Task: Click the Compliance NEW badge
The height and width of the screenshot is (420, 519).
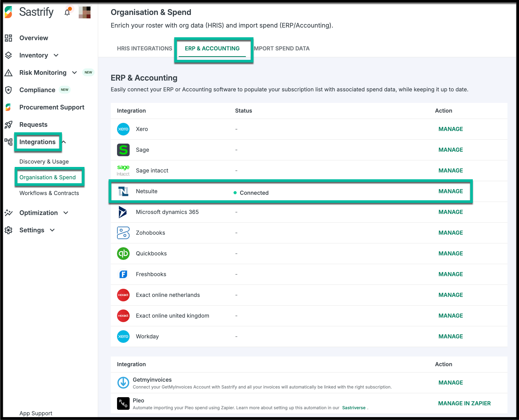Action: pos(65,90)
